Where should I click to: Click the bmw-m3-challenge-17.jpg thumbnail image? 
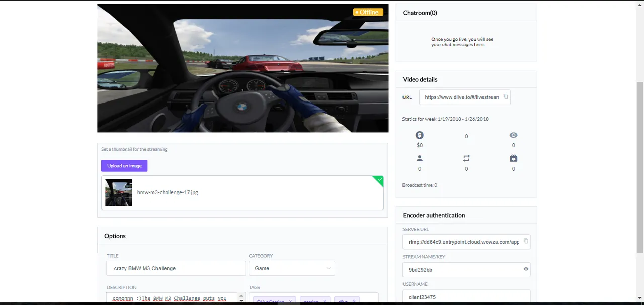point(118,192)
